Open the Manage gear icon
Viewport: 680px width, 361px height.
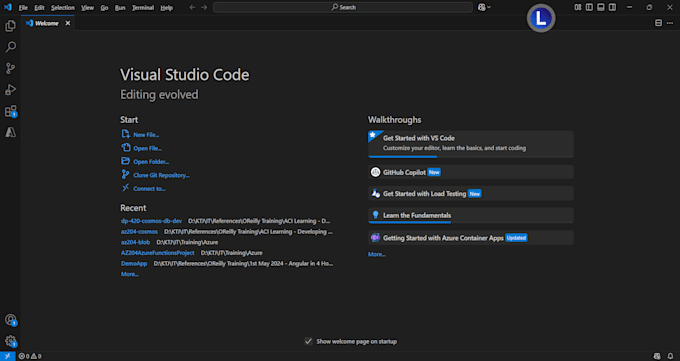point(10,341)
